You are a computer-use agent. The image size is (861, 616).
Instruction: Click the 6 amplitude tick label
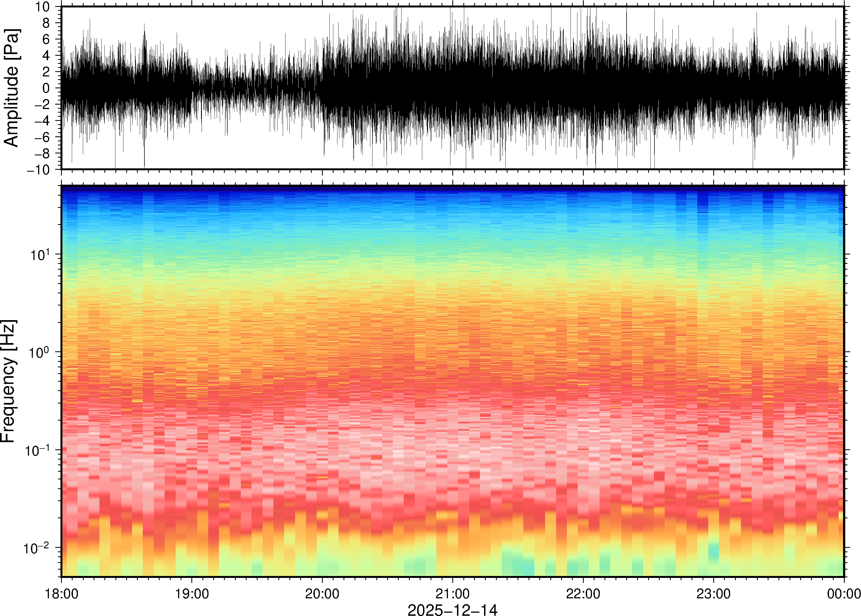click(x=46, y=39)
